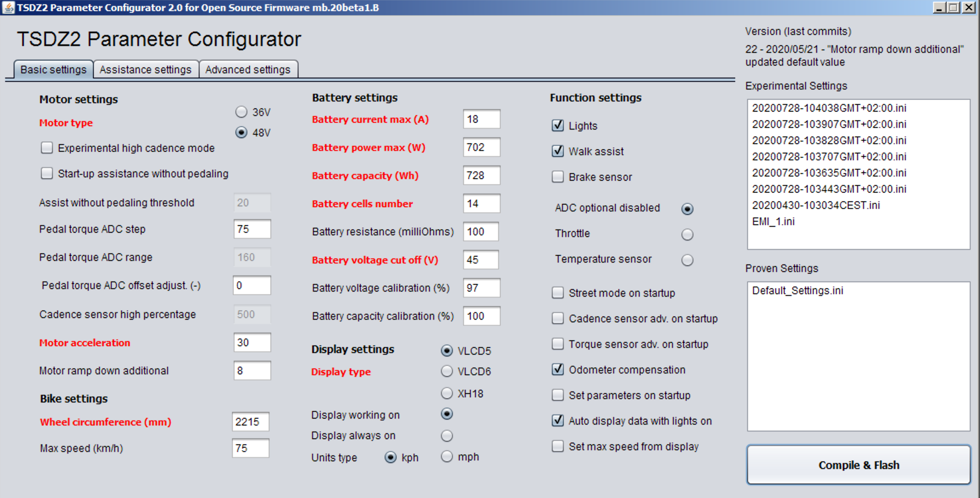The image size is (980, 498).
Task: Enable Set parameters on startup
Action: coord(621,395)
